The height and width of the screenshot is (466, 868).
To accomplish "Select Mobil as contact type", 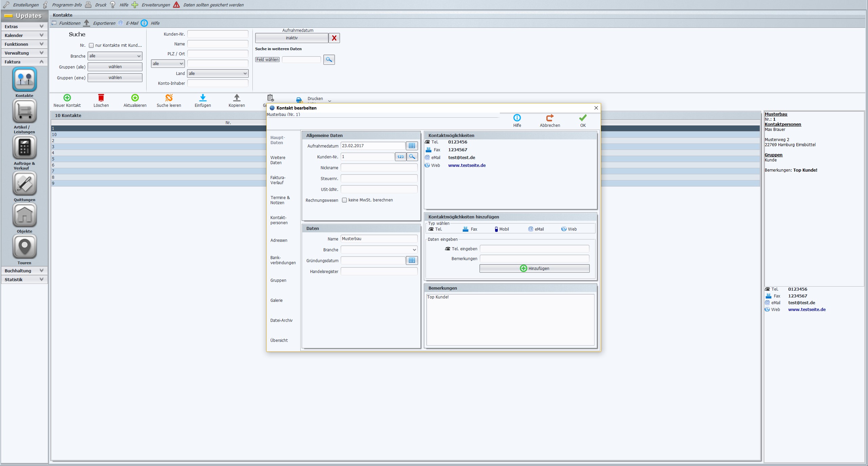I will point(502,229).
